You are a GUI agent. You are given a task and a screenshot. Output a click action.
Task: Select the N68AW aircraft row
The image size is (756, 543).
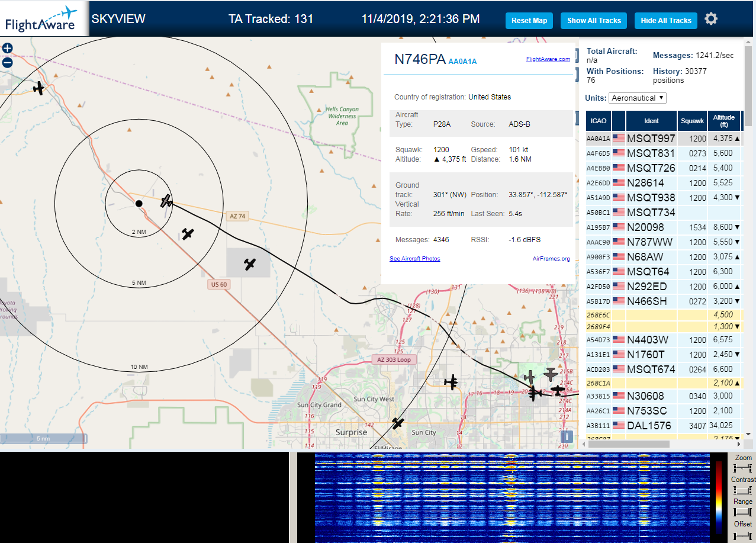[x=663, y=257]
